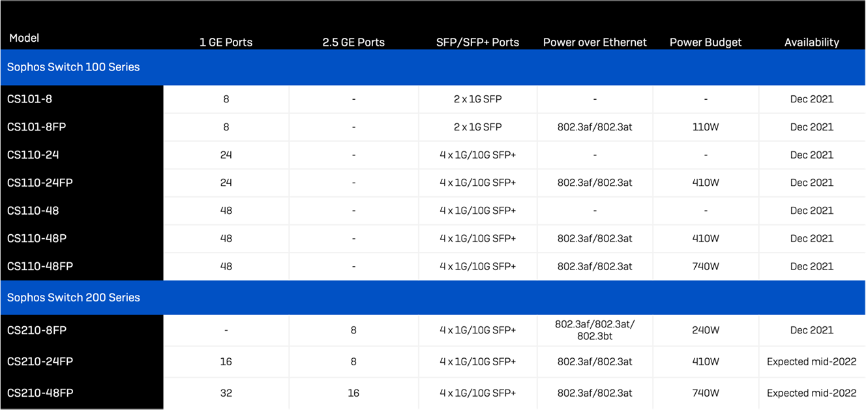
Task: Click the Sophos Switch 100 Series header
Action: coord(73,67)
